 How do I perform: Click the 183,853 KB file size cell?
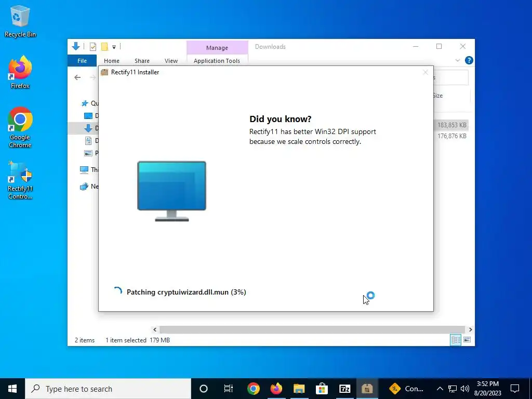pos(451,125)
